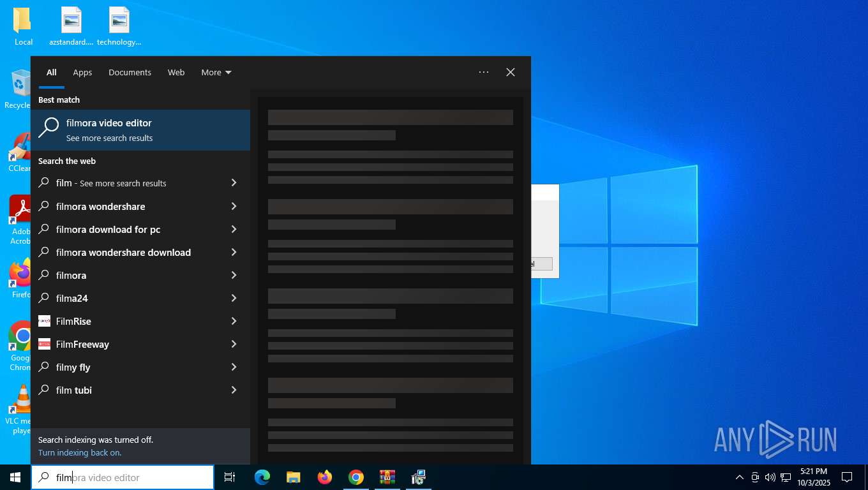This screenshot has height=490, width=868.
Task: Open File Explorer from the taskbar
Action: (x=293, y=477)
